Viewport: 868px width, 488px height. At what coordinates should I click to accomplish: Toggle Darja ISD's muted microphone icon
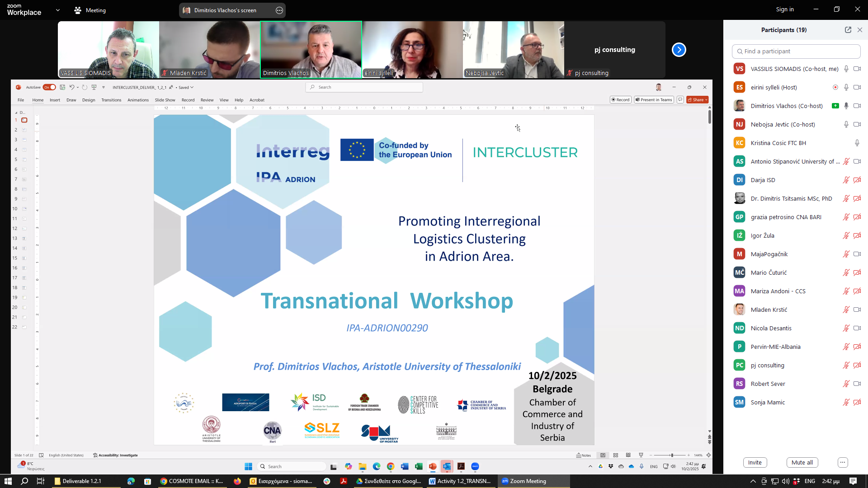pos(846,180)
